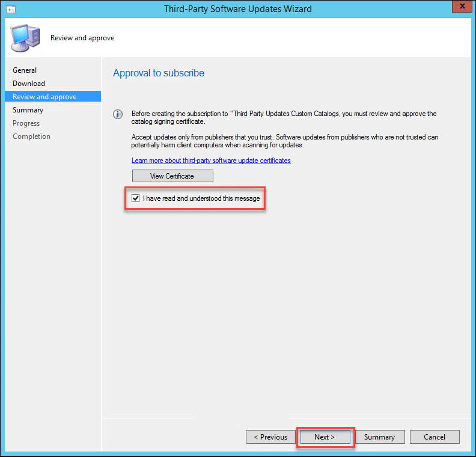Select the Completion step in sidebar
Viewport: 476px width, 457px height.
[31, 136]
